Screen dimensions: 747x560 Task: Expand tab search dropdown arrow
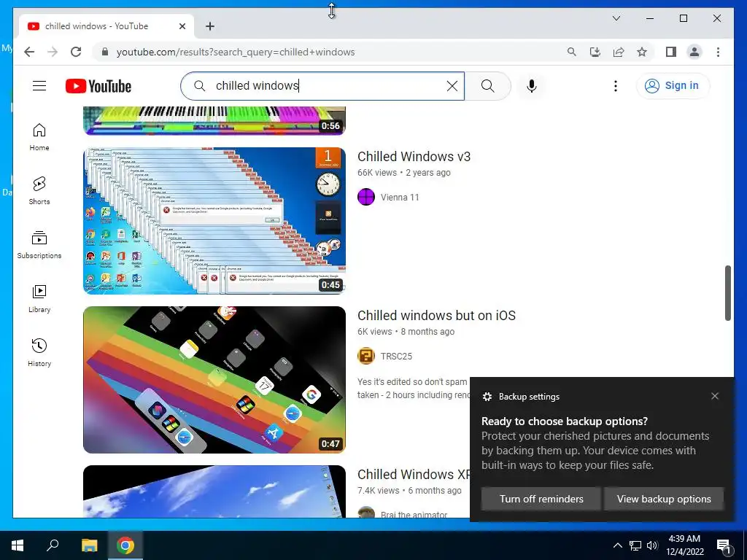pyautogui.click(x=616, y=18)
